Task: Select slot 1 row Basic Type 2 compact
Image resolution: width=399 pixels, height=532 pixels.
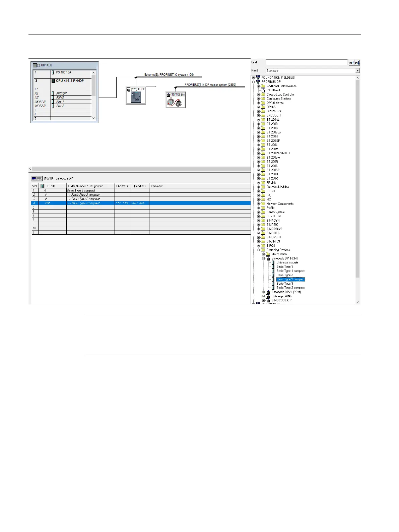Action: tap(141, 190)
